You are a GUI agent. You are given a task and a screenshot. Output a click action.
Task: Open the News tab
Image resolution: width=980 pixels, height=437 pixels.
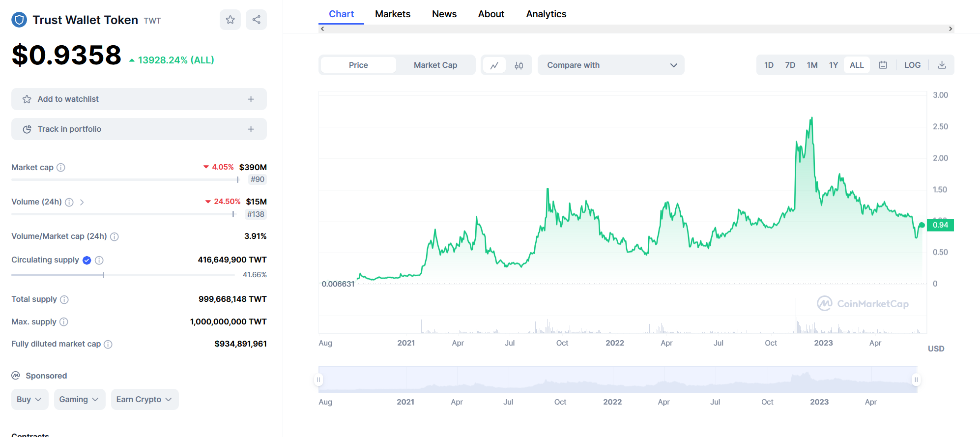(444, 14)
